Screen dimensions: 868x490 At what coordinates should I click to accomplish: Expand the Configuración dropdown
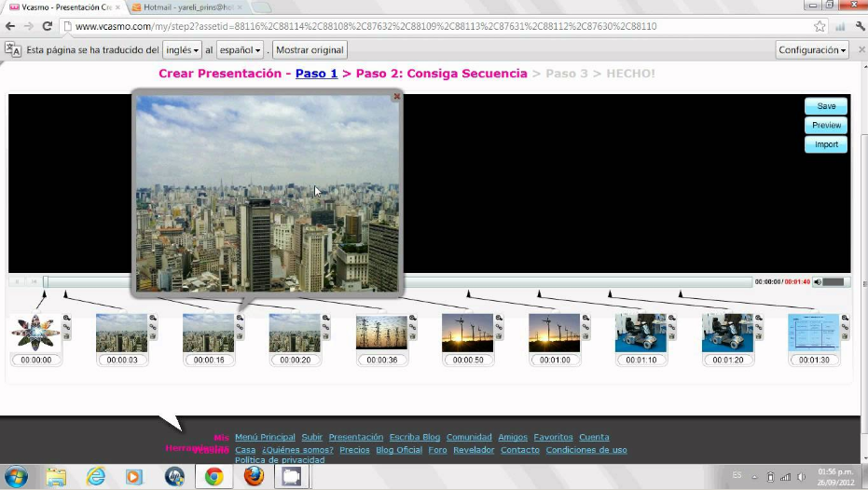click(x=812, y=49)
